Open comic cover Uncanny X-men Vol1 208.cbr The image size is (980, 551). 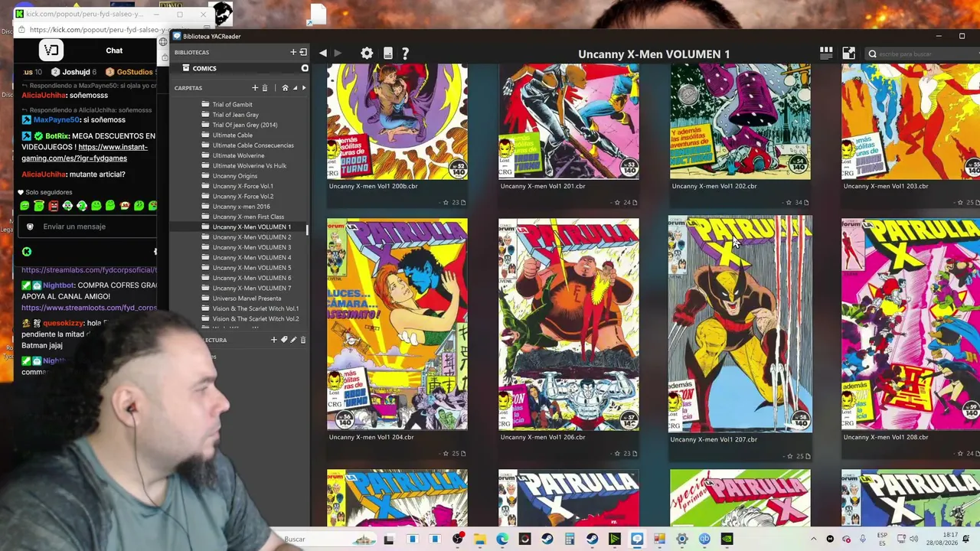(910, 324)
